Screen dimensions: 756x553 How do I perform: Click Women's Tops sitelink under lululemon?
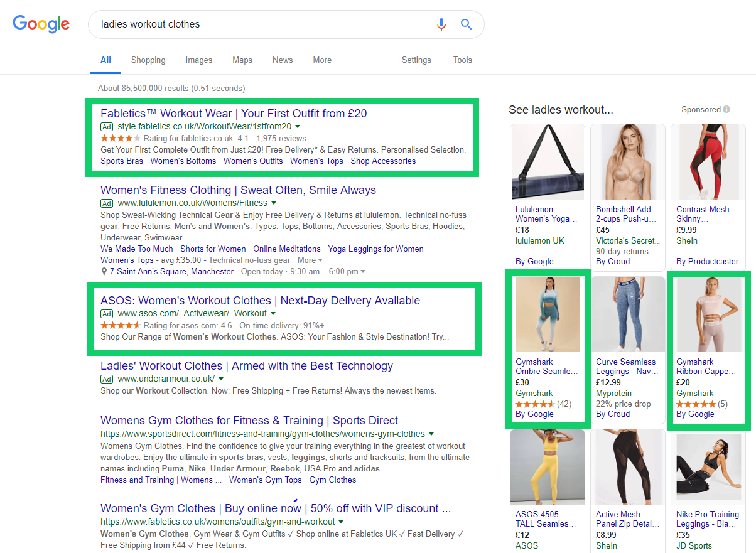click(127, 260)
